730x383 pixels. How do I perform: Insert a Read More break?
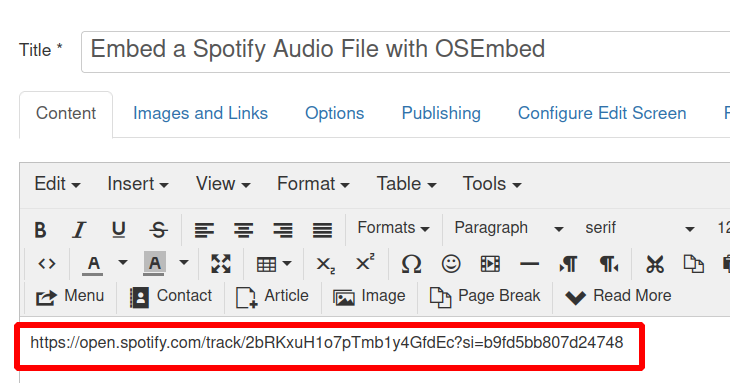(618, 296)
